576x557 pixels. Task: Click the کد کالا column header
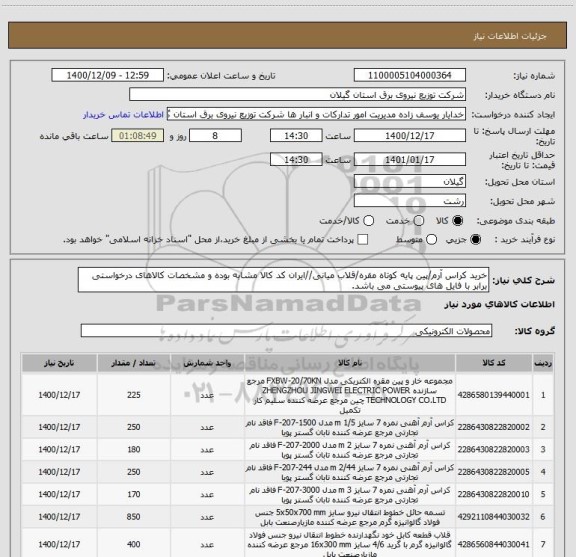494,363
